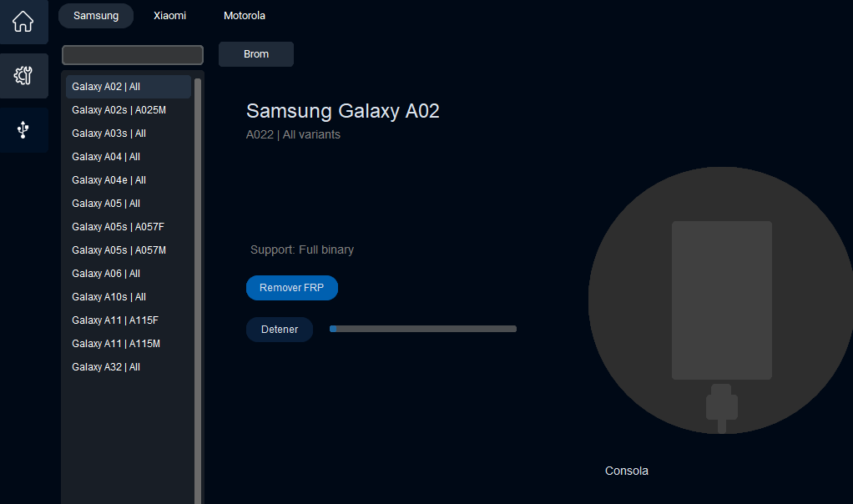Click the Detener button
Viewport: 853px width, 504px height.
(x=280, y=330)
